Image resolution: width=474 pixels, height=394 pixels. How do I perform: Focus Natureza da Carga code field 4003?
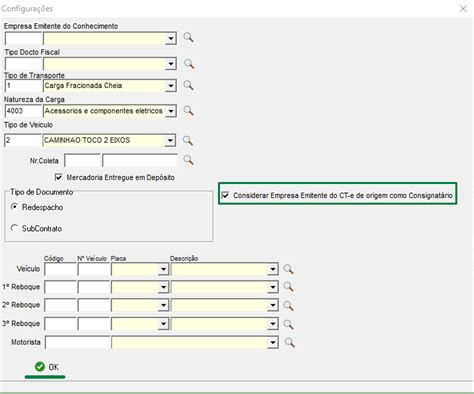[23, 111]
